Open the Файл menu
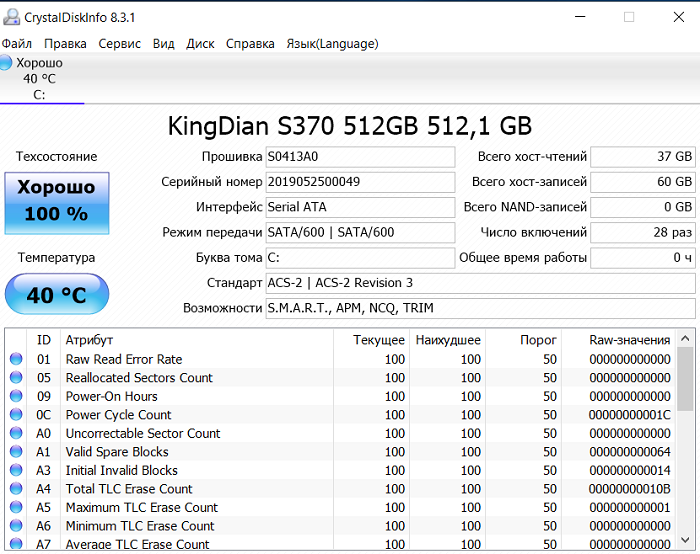The image size is (700, 554). coord(17,44)
